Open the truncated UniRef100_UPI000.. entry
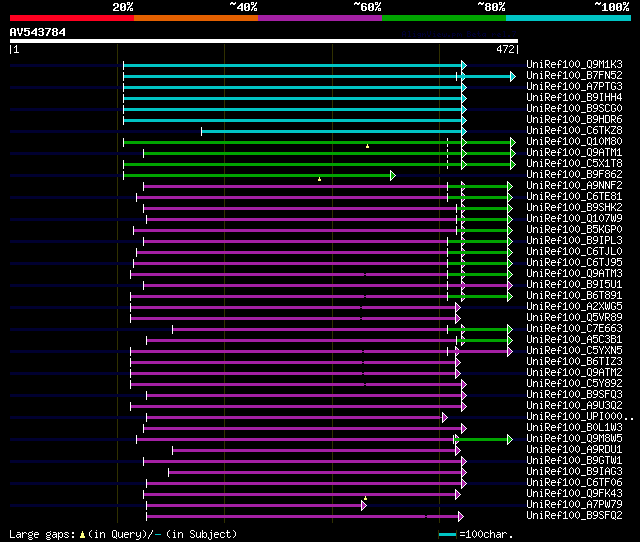 (580, 417)
